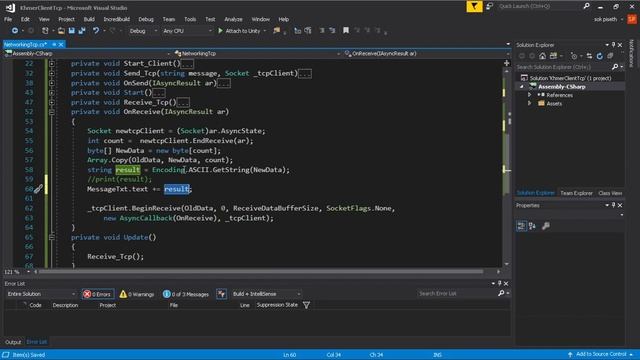Click the Property Pages wrench icon

[546, 226]
